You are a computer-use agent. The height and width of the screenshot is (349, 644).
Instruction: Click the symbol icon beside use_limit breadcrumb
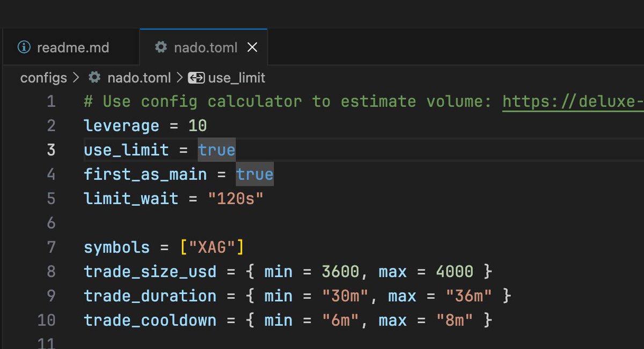196,78
